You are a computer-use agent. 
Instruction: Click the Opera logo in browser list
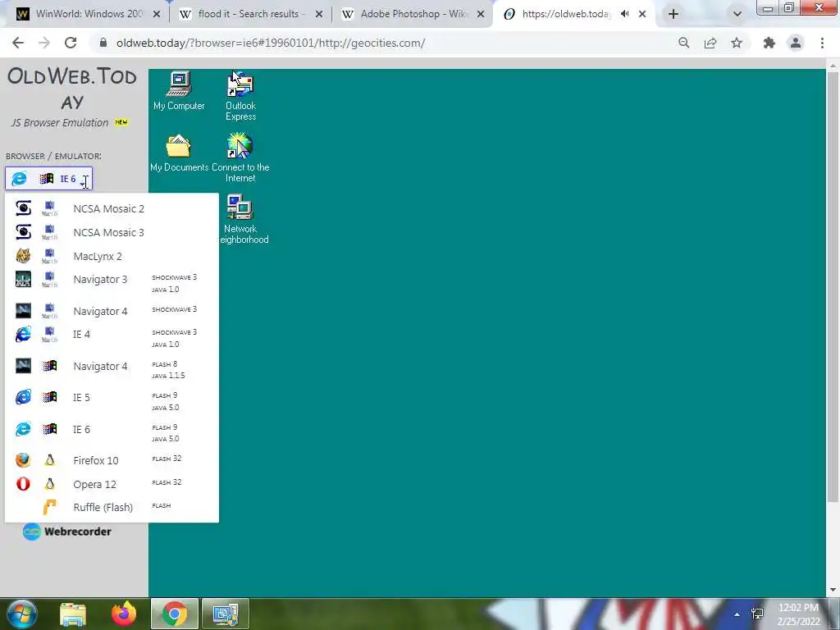point(23,484)
